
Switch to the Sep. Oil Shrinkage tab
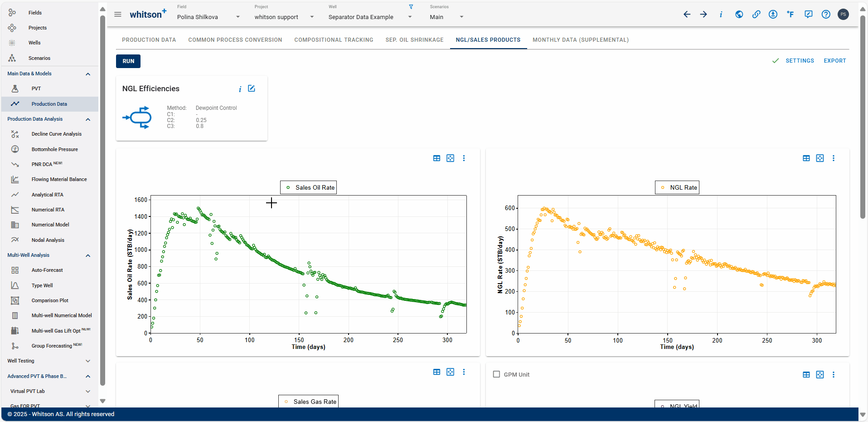414,40
